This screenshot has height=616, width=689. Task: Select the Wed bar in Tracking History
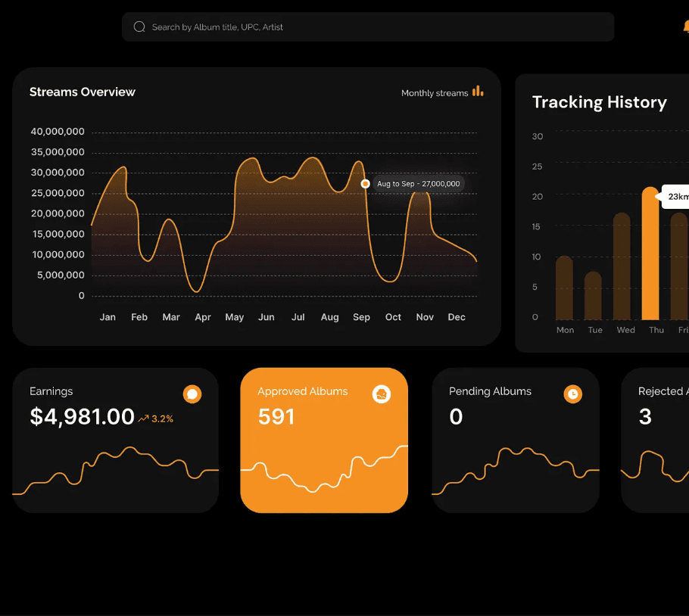[x=622, y=266]
